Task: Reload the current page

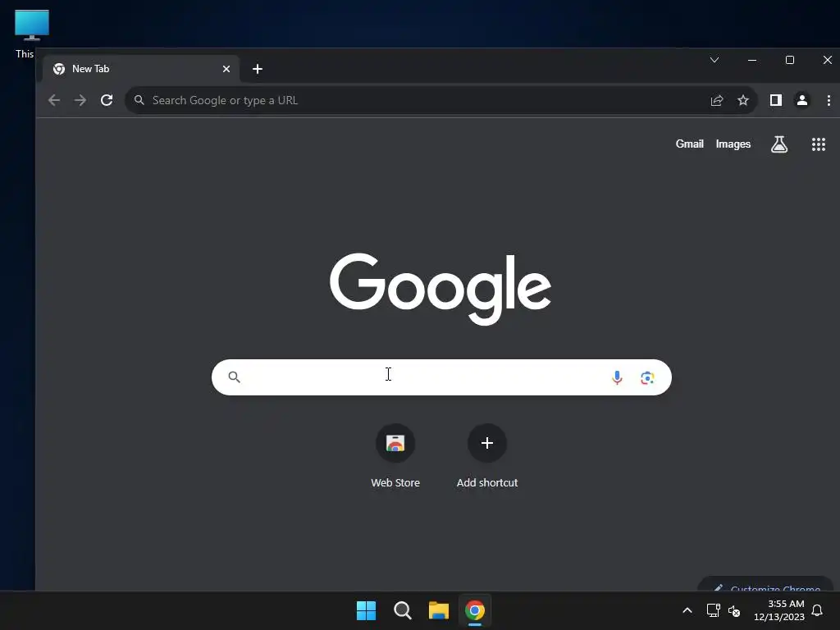Action: point(107,100)
